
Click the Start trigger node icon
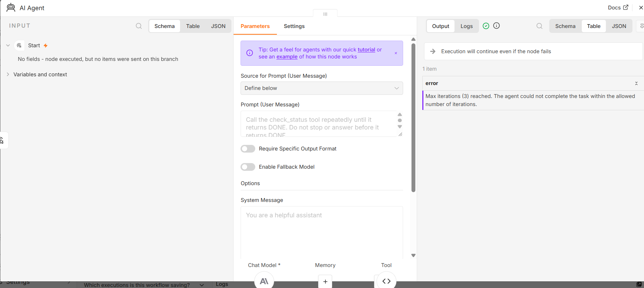(x=20, y=45)
